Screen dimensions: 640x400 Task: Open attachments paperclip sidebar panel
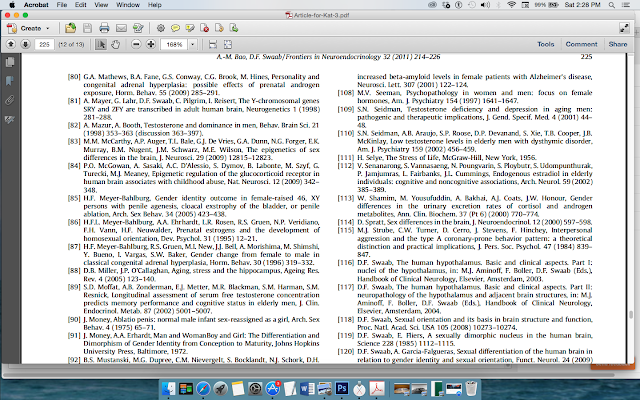pos(10,100)
